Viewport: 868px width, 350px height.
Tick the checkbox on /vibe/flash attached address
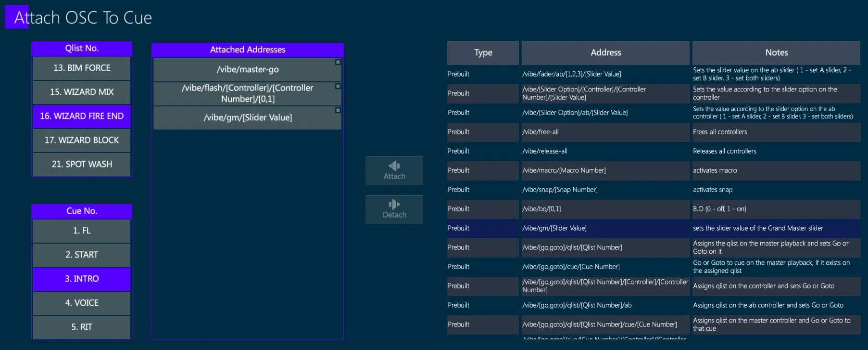(338, 86)
